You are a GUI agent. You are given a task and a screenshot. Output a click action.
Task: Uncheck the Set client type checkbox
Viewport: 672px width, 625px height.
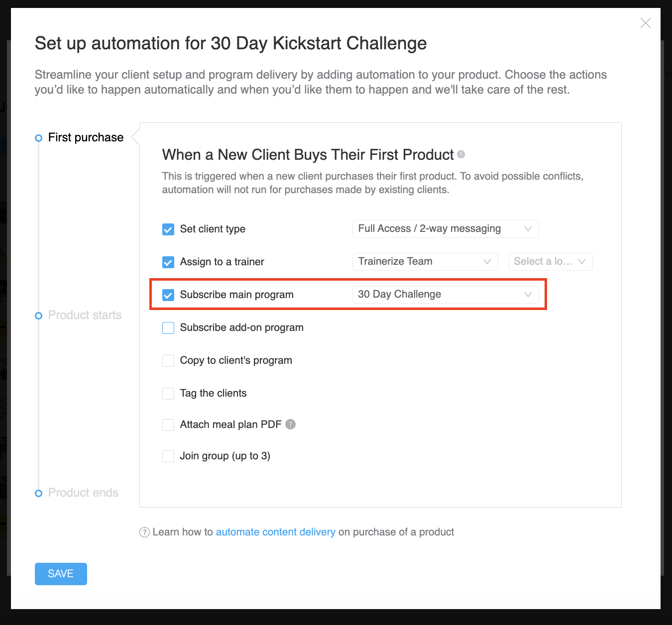(168, 229)
